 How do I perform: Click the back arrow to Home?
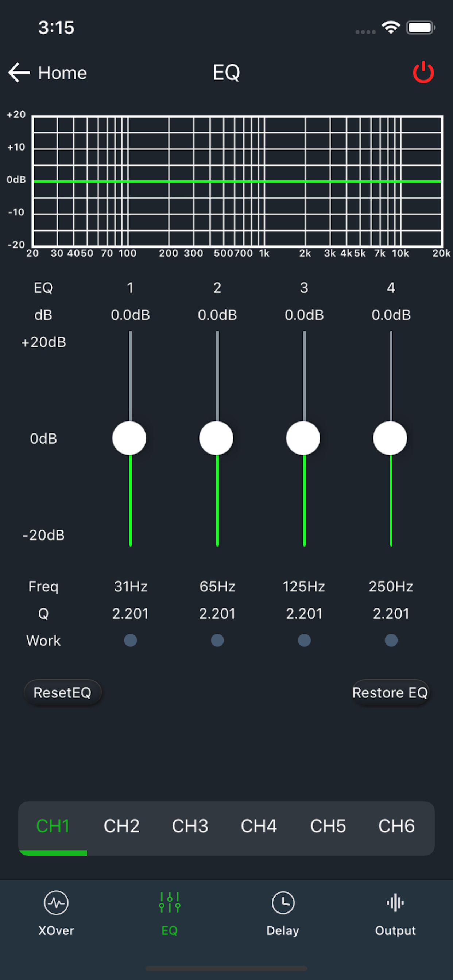18,72
